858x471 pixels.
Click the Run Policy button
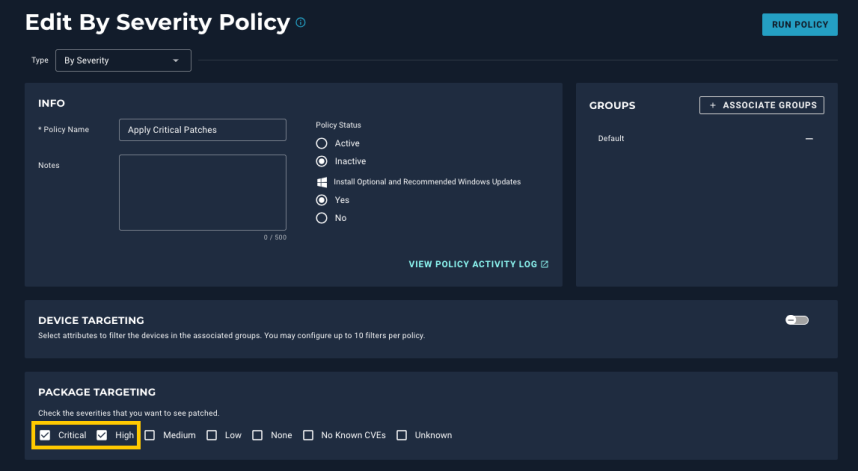799,25
